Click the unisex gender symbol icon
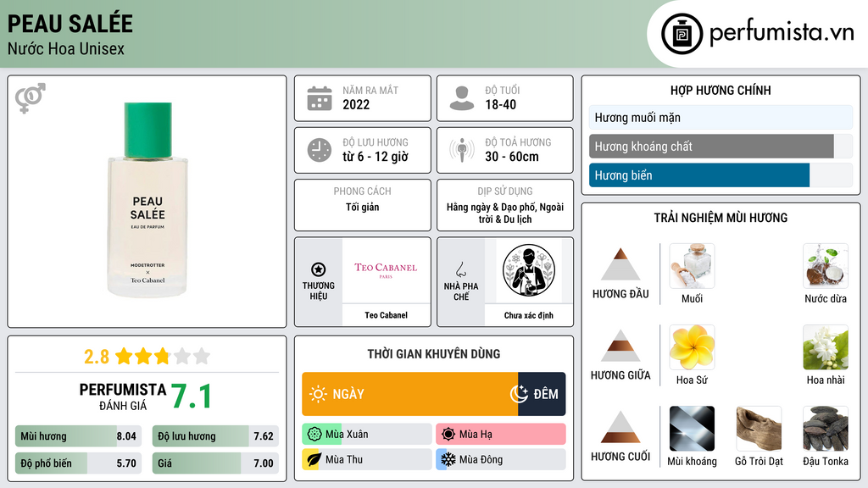This screenshot has width=868, height=488. pyautogui.click(x=30, y=97)
